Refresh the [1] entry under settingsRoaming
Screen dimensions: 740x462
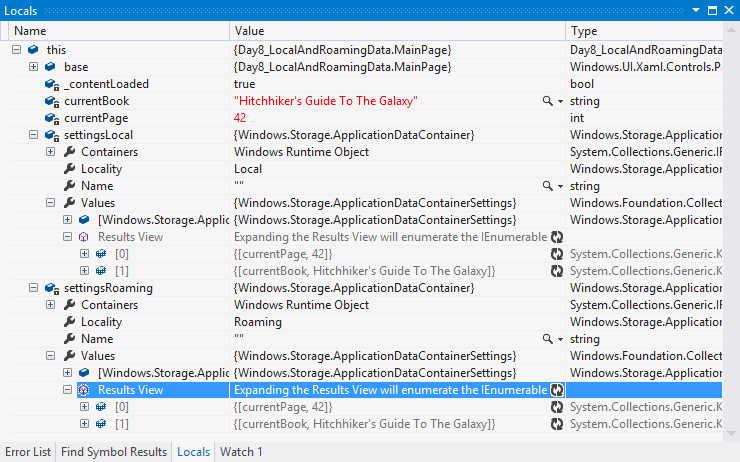pyautogui.click(x=557, y=424)
